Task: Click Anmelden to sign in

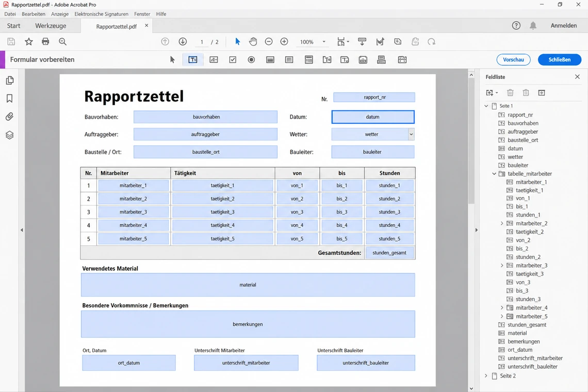Action: click(564, 25)
